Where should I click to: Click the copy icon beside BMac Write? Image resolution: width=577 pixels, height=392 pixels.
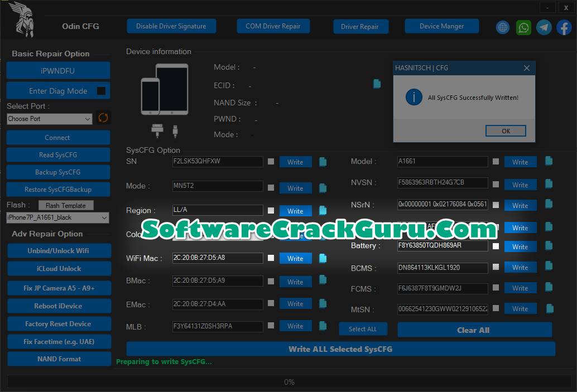pos(323,280)
